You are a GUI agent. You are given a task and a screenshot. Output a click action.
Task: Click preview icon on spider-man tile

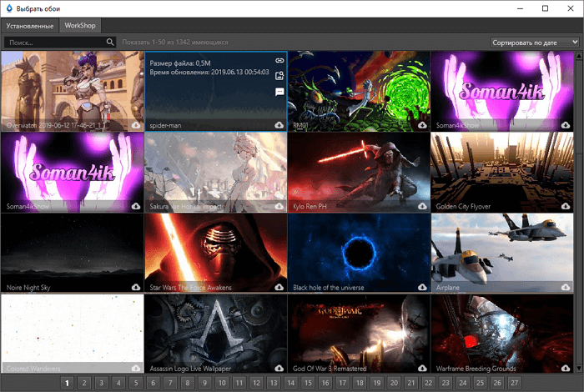(x=279, y=76)
